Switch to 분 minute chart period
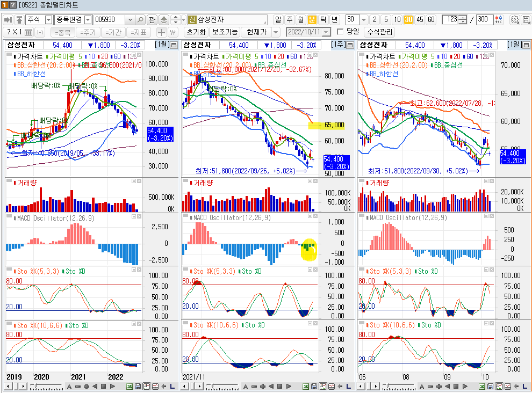 [312, 20]
